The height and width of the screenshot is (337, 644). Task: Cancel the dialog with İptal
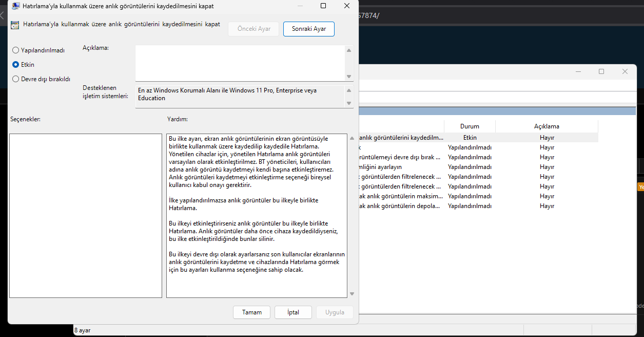point(294,312)
